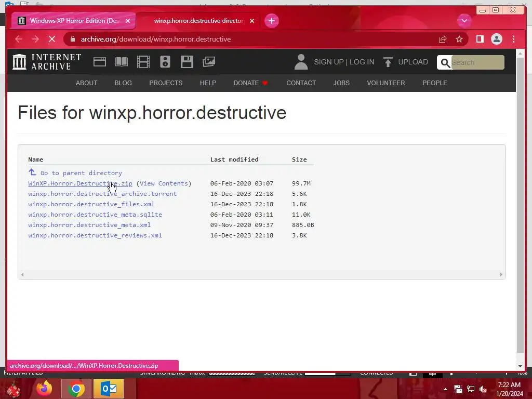Screen dimensions: 532x399
Task: Click the file list left scroll arrow
Action: [22, 274]
